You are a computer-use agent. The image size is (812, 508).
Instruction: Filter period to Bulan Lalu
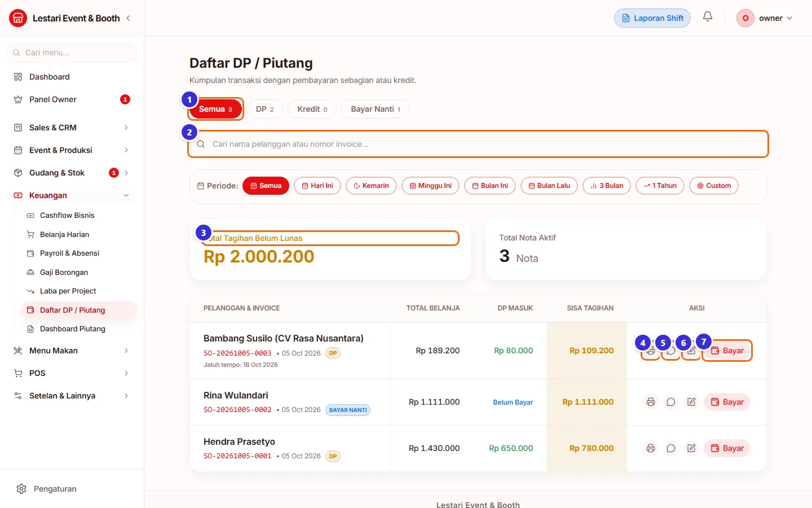click(549, 186)
